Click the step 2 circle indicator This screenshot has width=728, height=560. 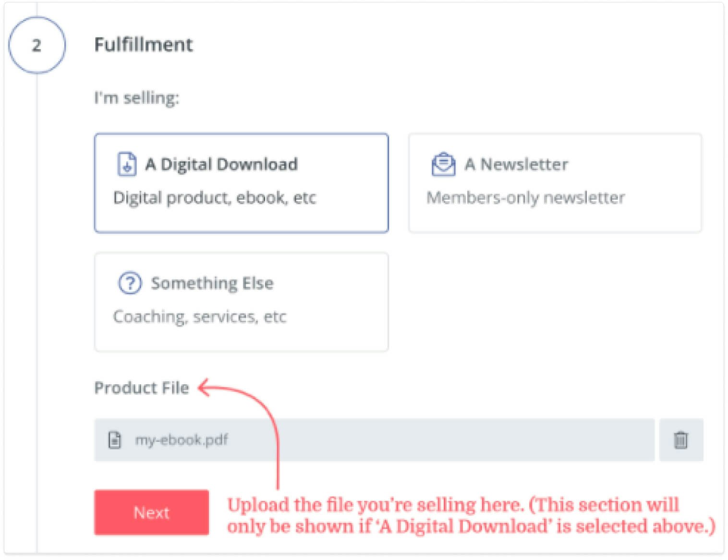(x=37, y=45)
